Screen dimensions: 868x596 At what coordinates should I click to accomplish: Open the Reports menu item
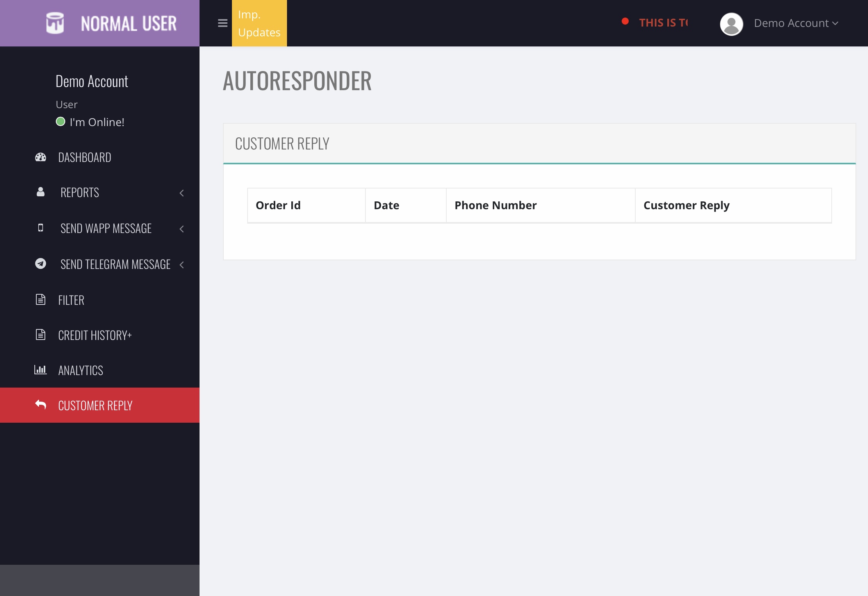100,192
